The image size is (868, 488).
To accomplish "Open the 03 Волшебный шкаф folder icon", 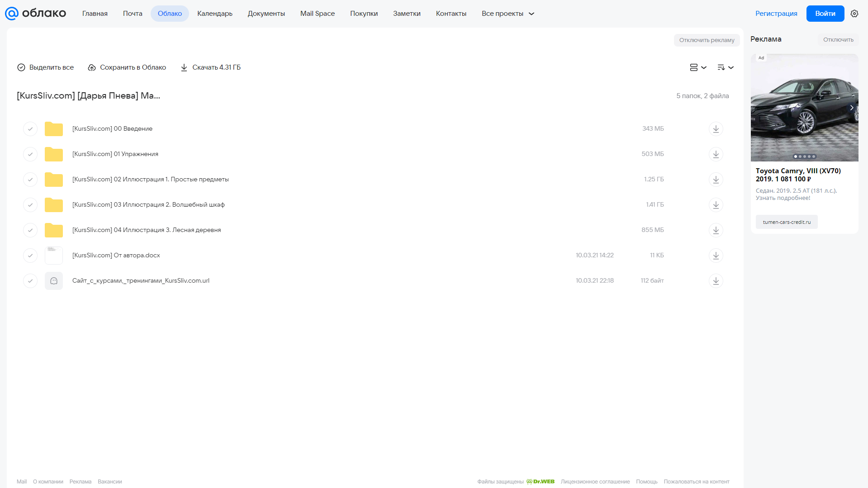I will pyautogui.click(x=54, y=205).
